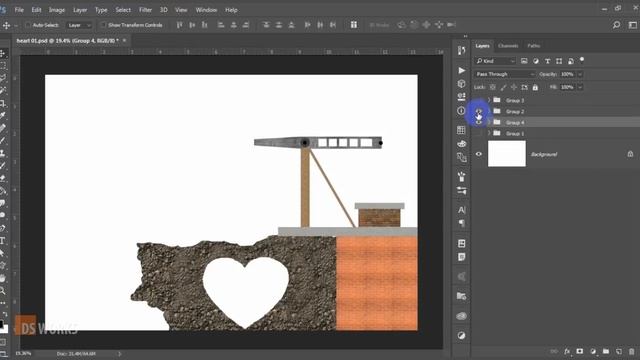Select the Hand tool
The height and width of the screenshot is (360, 640).
tap(3, 278)
